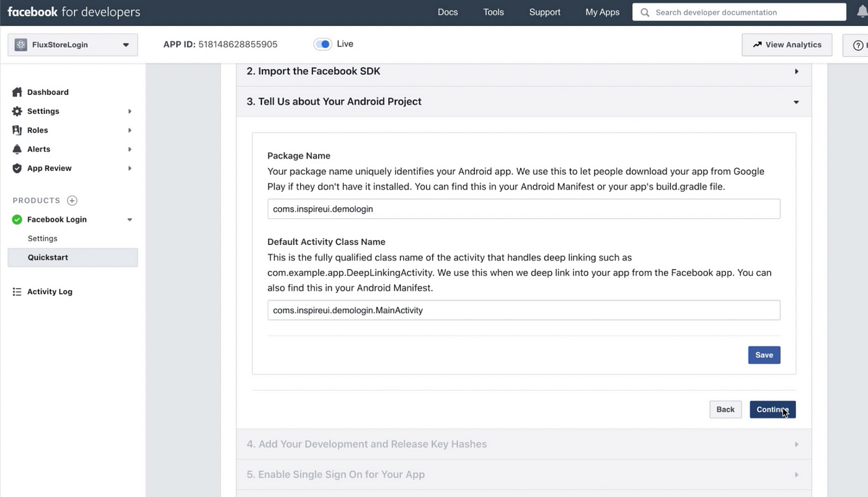This screenshot has width=868, height=497.
Task: Collapse the Facebook Login product arrow
Action: 130,219
